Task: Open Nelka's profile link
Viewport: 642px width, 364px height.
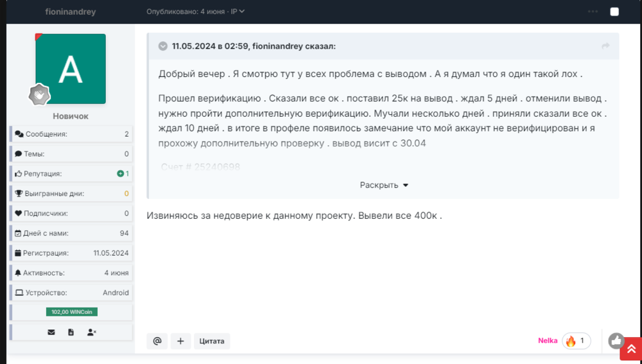Action: 548,340
